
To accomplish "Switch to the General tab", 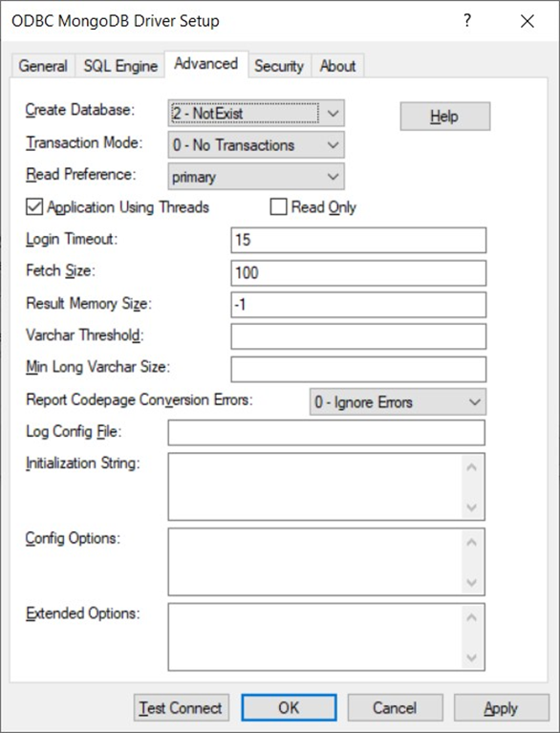I will pyautogui.click(x=43, y=66).
